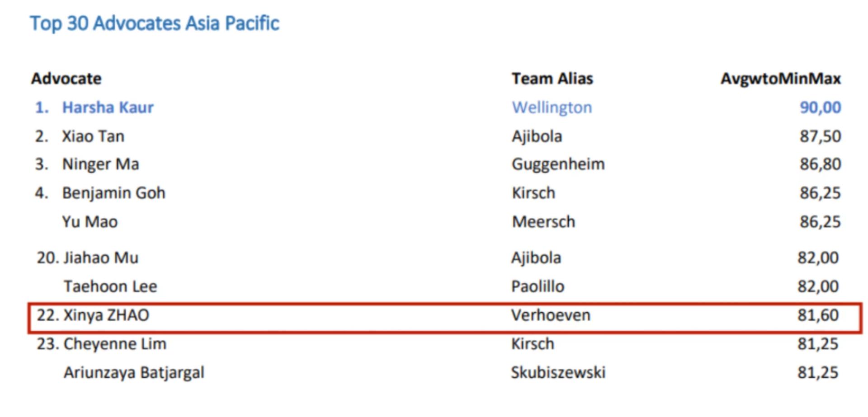The width and height of the screenshot is (868, 417).
Task: Click the Verhoeven team alias
Action: (551, 315)
